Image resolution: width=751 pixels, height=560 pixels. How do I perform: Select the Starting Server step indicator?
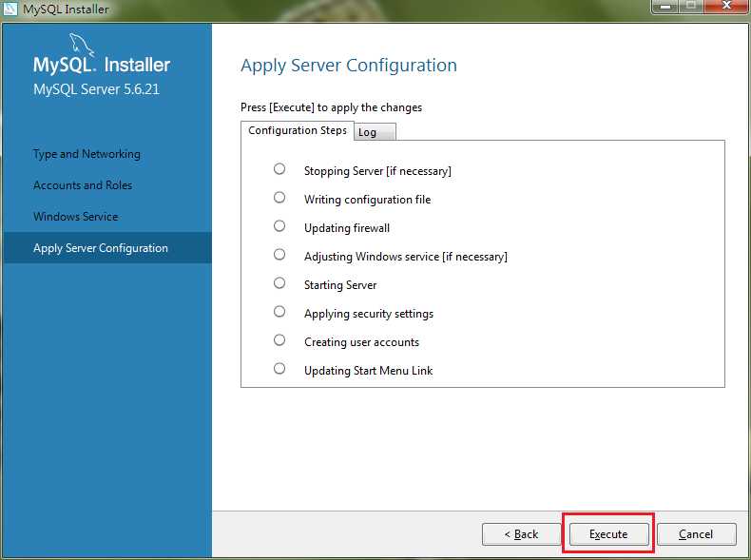[x=279, y=282]
